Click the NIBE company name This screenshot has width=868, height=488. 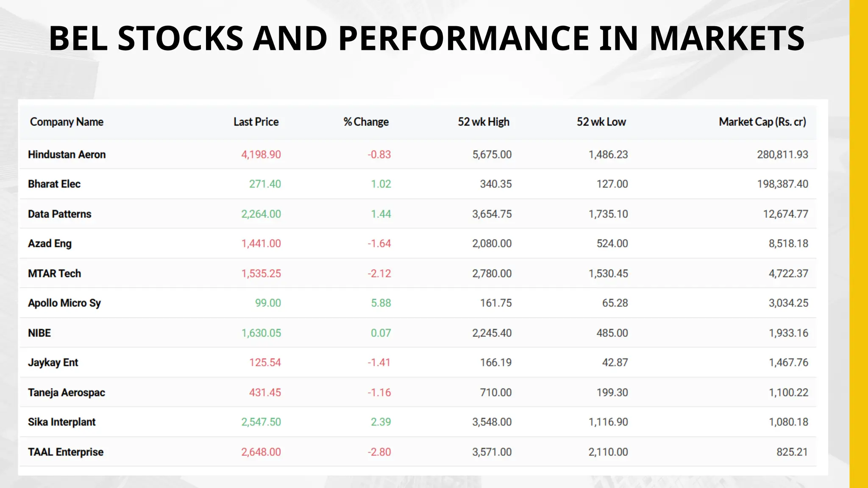point(39,333)
